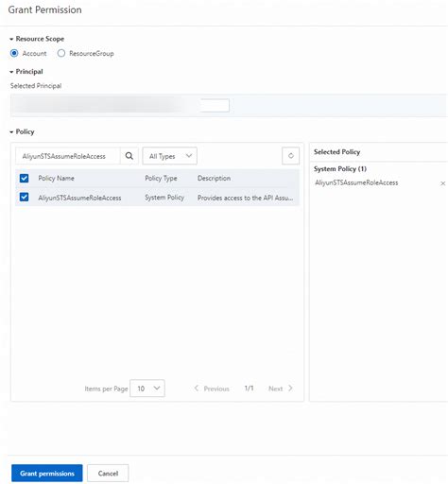Collapse the Policy section
Screen dimensions: 448x484
(x=11, y=132)
